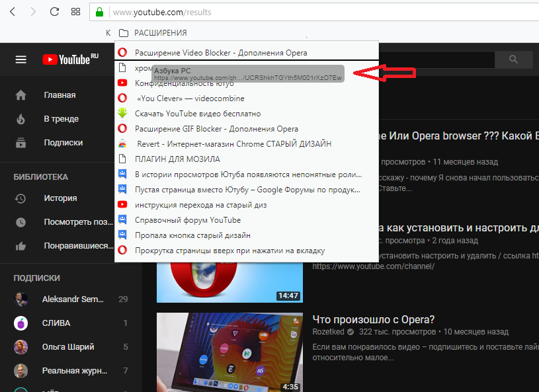Click the YouTube search magnifier button

pos(514,59)
